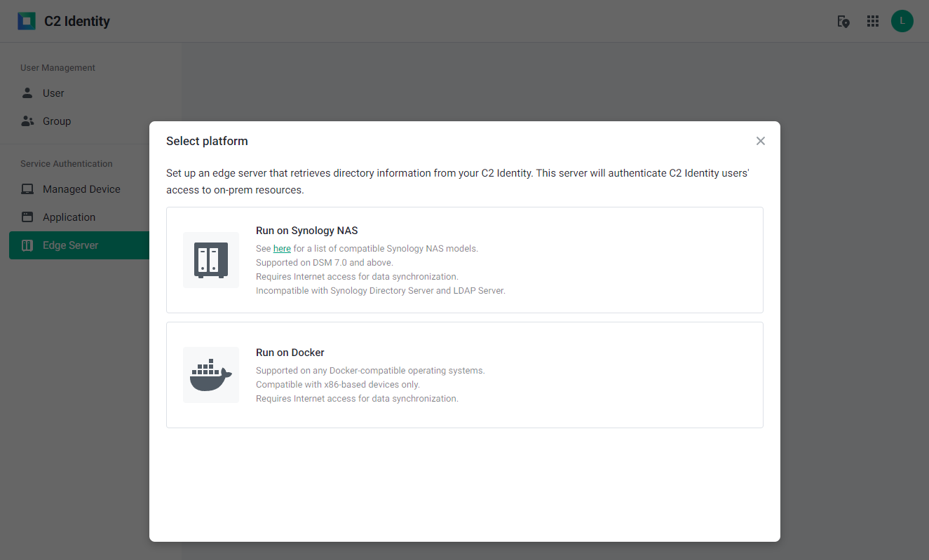Open the apps grid launcher icon

coord(873,21)
